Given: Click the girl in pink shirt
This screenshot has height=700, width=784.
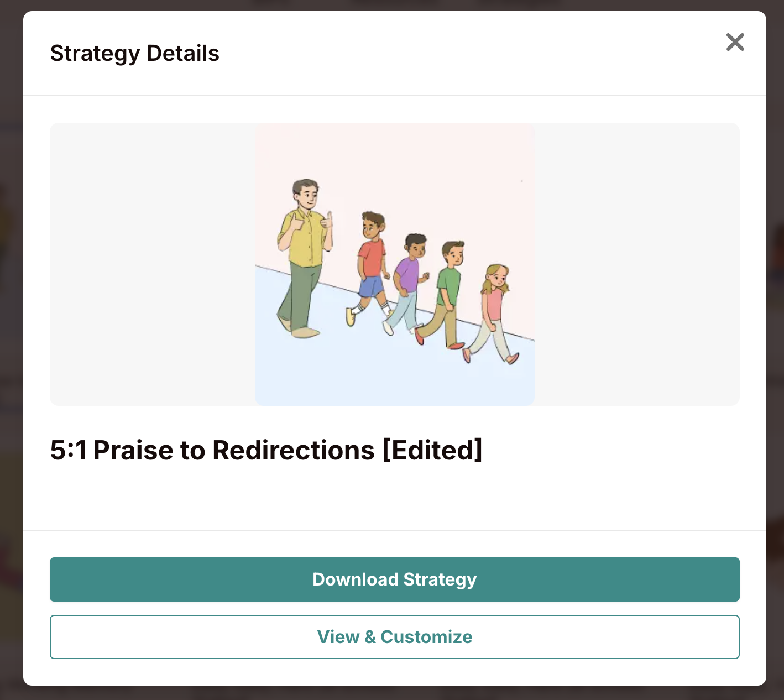Looking at the screenshot, I should 493,304.
